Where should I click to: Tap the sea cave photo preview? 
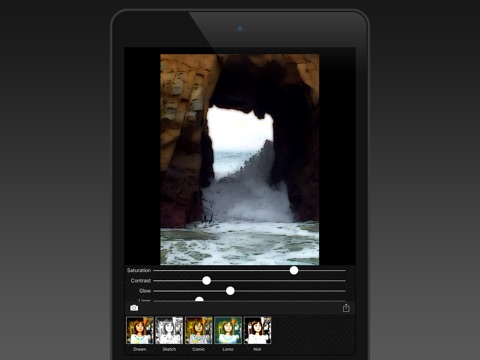pos(240,160)
